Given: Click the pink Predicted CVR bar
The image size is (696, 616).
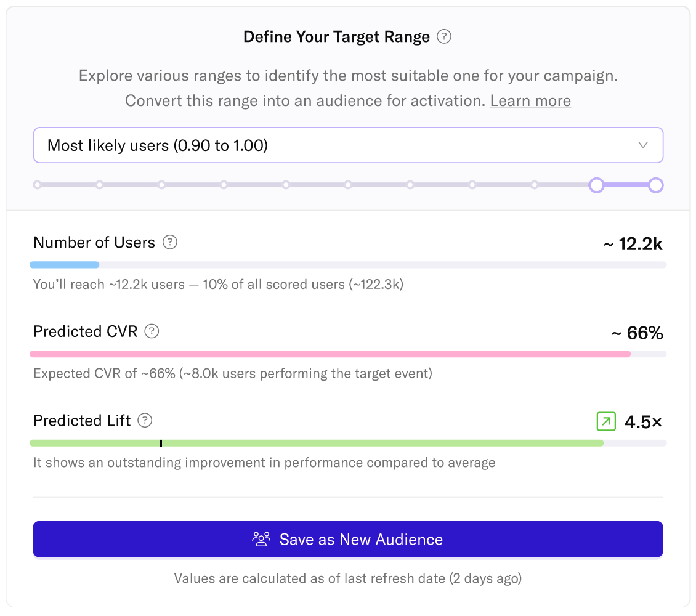Looking at the screenshot, I should point(330,354).
